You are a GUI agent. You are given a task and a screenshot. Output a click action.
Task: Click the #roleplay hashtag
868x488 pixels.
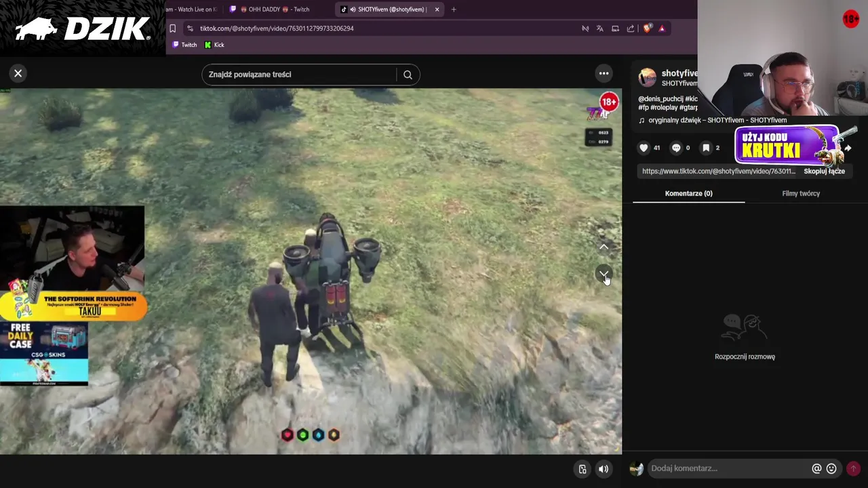tap(663, 108)
